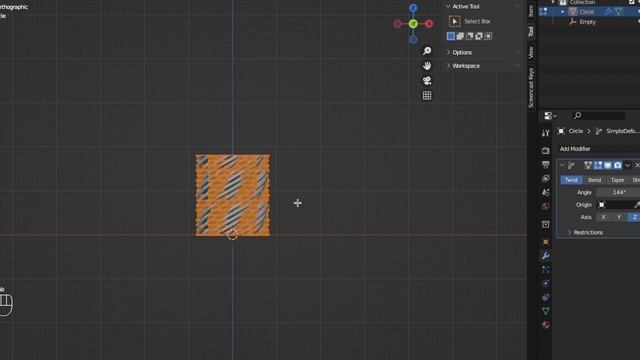Select the Twist deform mode

(571, 180)
